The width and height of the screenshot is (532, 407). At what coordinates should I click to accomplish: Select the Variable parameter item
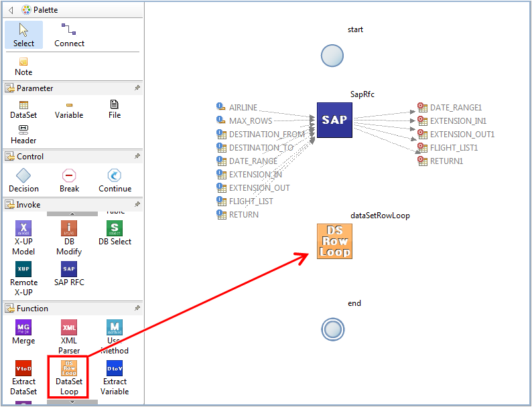click(69, 110)
